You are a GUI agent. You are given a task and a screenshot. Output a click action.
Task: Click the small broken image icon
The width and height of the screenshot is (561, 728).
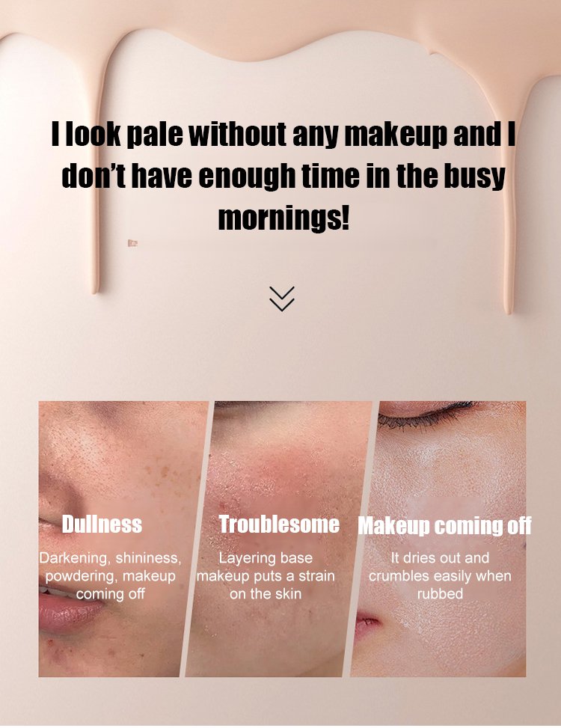(132, 243)
